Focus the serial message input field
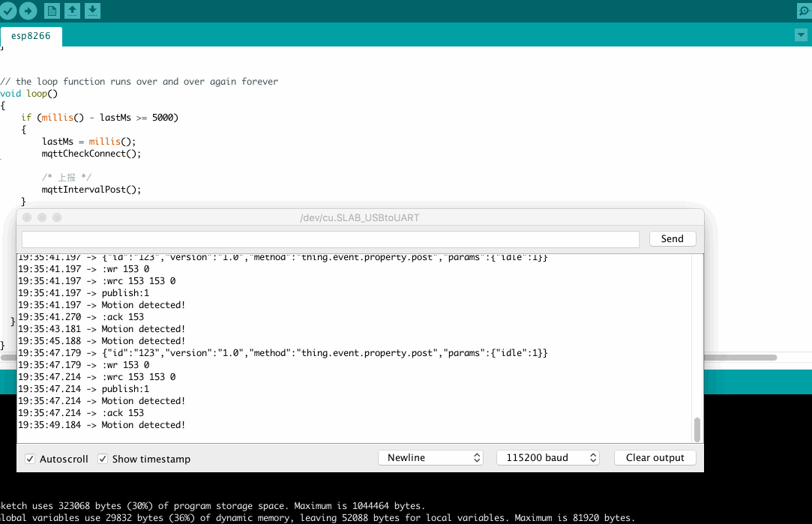The height and width of the screenshot is (524, 812). pos(330,239)
